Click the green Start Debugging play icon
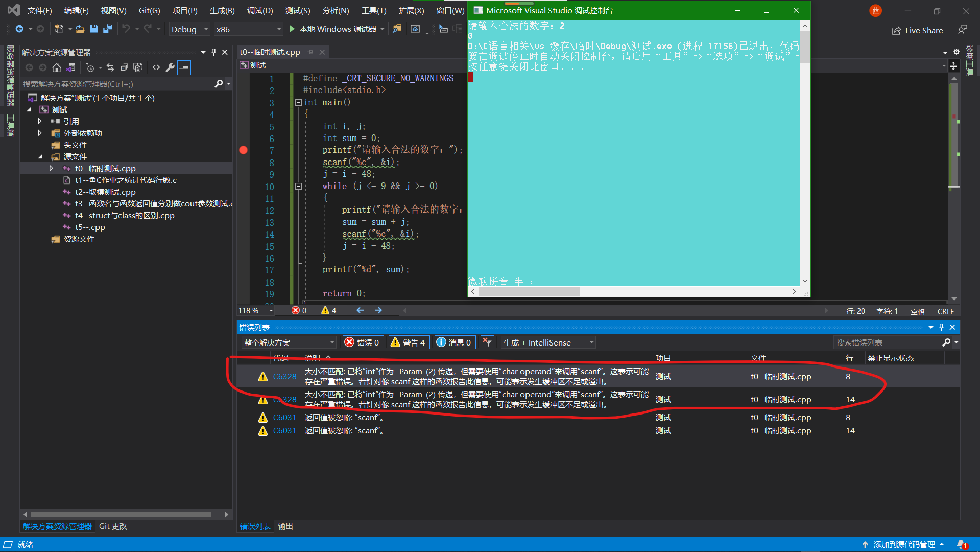 click(292, 29)
